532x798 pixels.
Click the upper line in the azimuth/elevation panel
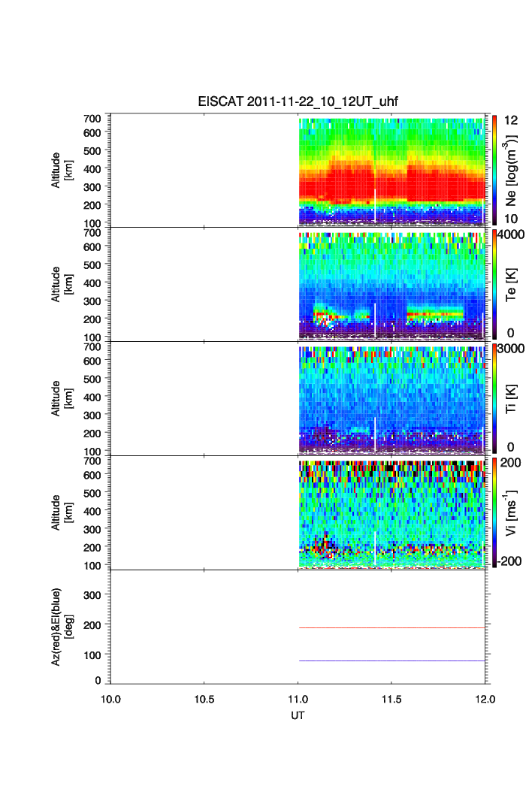point(391,627)
